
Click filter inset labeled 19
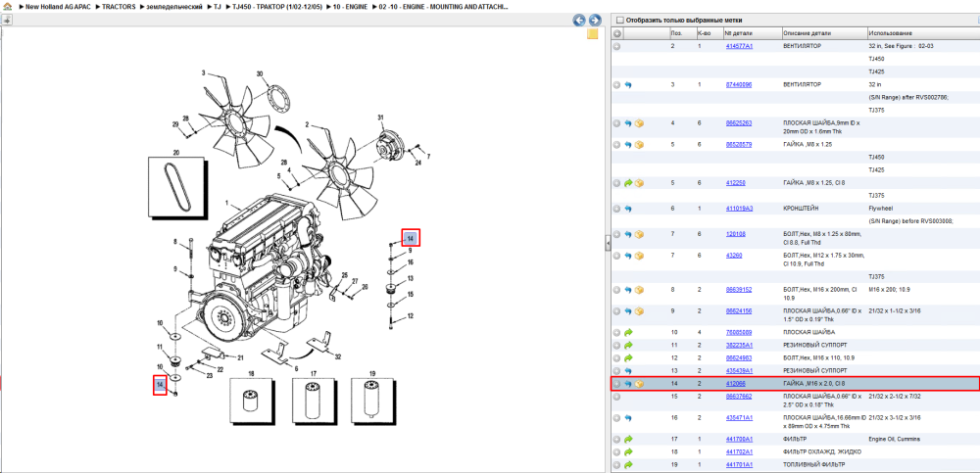tap(373, 403)
